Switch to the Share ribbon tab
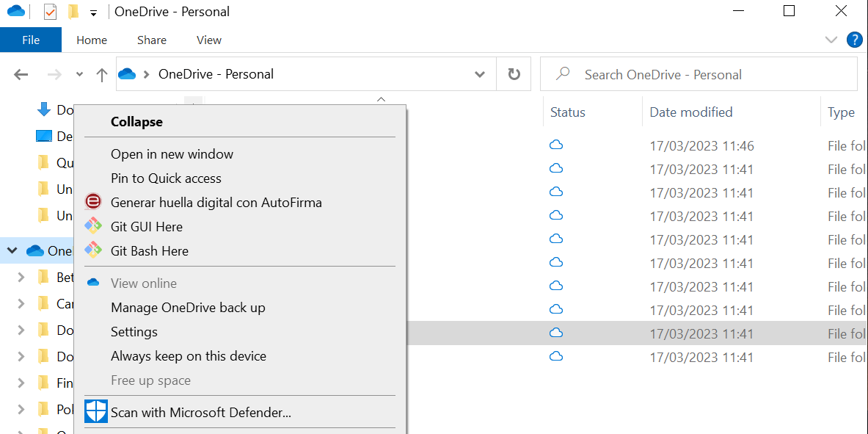 coord(152,40)
